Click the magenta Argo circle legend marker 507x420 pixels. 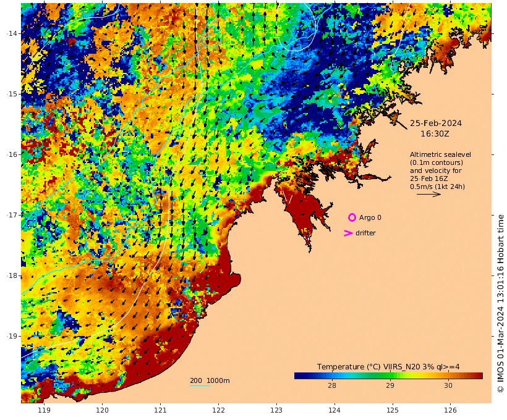[352, 217]
